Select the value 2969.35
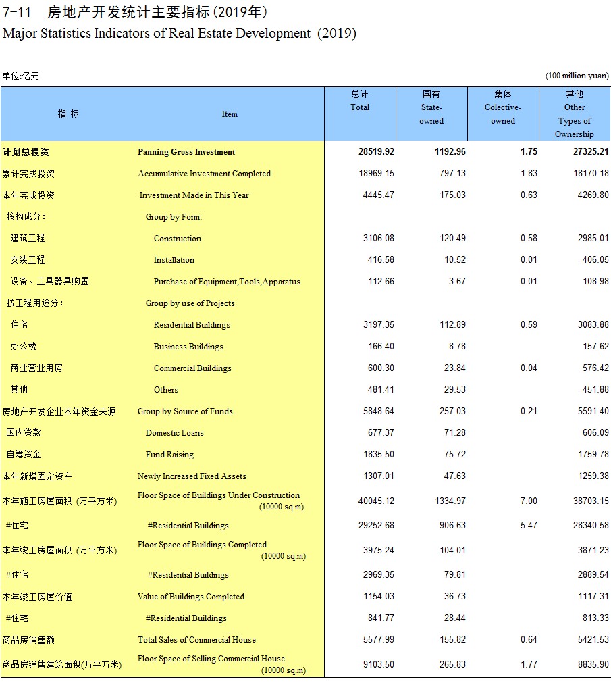 (x=379, y=575)
